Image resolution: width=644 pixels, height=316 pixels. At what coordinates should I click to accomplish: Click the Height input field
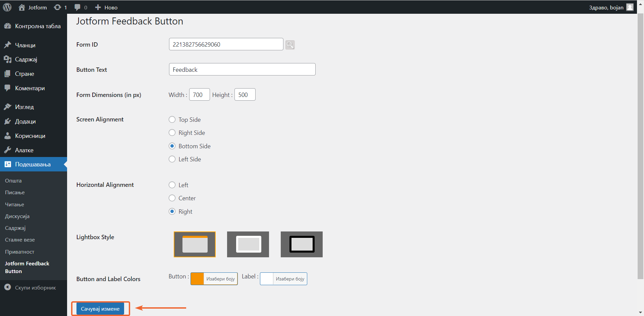point(245,95)
